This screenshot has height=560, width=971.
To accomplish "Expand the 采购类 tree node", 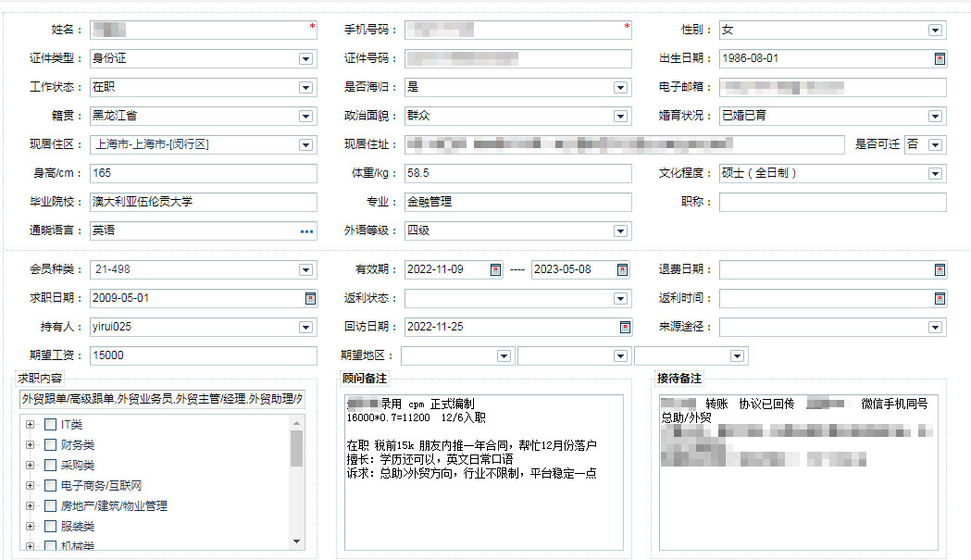I will 30,466.
